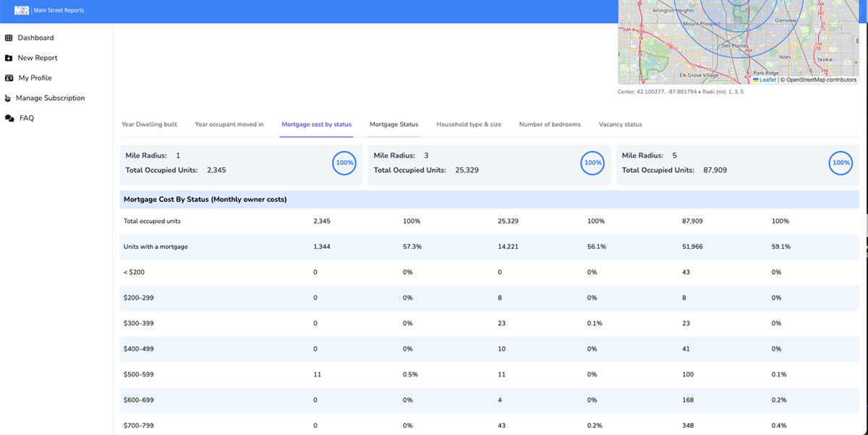Select the My Profile ID card icon
Image resolution: width=868 pixels, height=435 pixels.
point(9,77)
